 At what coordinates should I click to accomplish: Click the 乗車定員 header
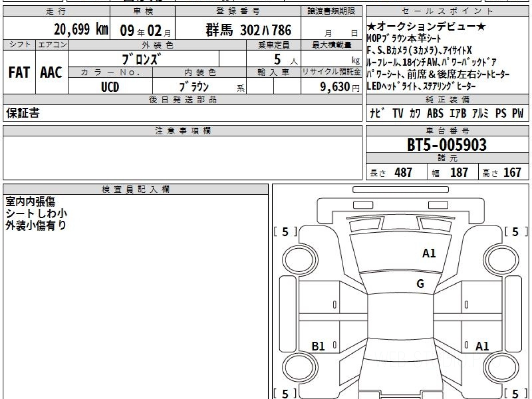[x=274, y=45]
